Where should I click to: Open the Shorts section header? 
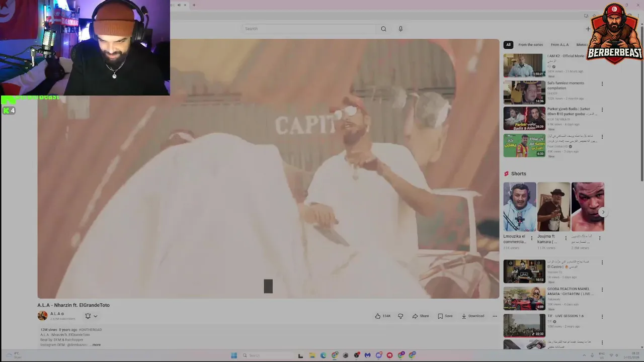point(515,173)
